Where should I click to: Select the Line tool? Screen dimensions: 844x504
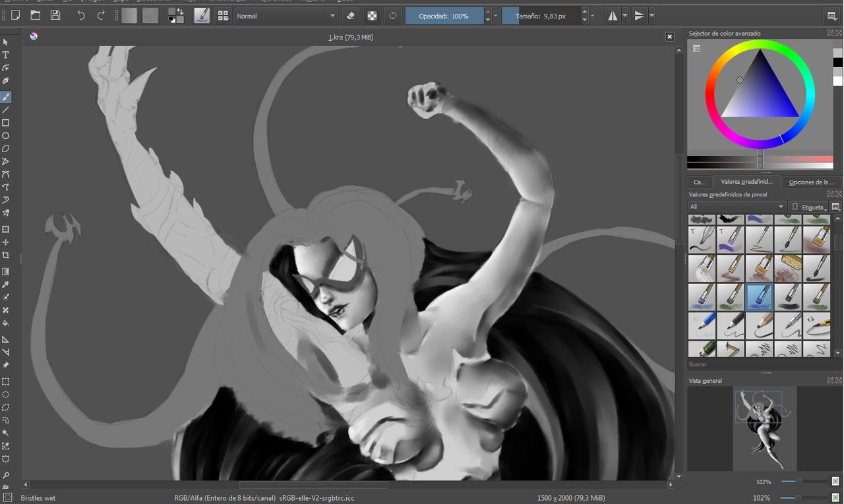tap(6, 110)
